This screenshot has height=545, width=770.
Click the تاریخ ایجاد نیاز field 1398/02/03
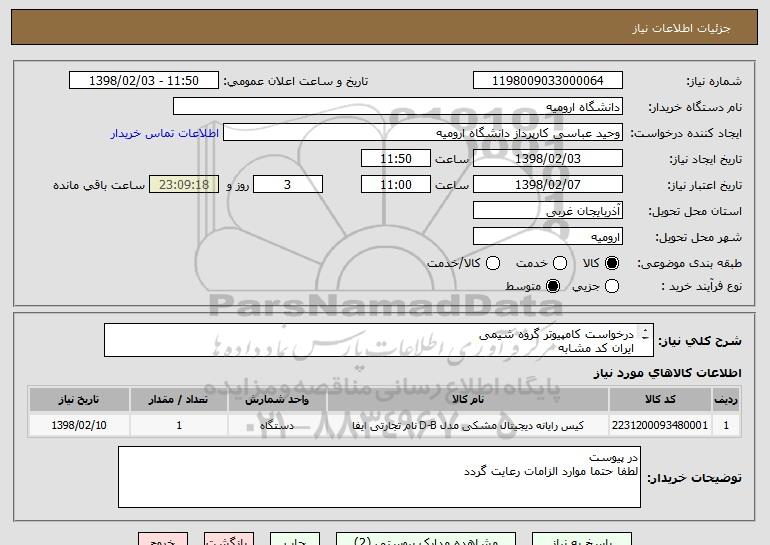(548, 159)
